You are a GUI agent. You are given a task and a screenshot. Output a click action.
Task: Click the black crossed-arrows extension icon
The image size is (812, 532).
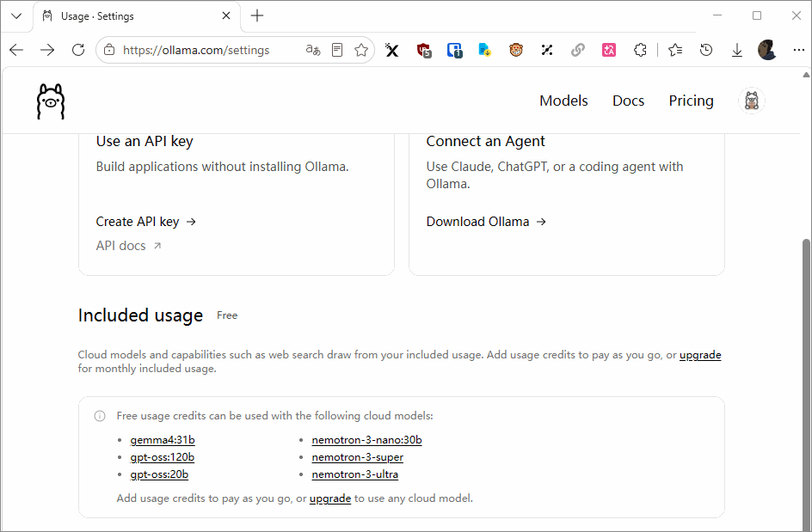547,50
